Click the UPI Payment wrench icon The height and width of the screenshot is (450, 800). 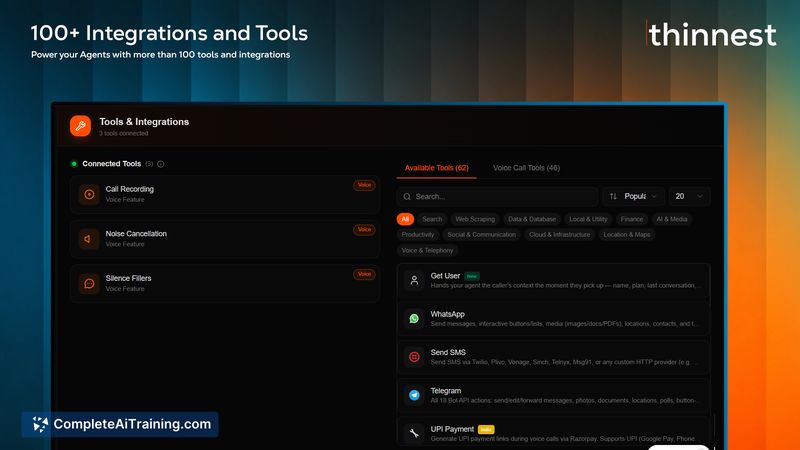pos(414,433)
